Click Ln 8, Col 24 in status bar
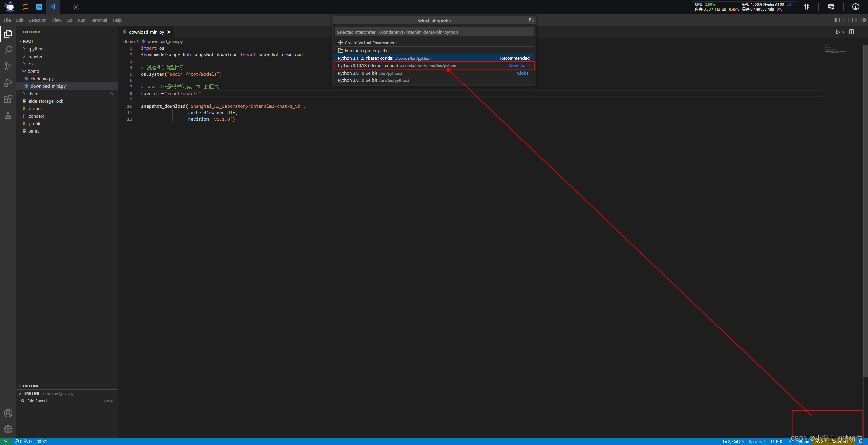 (x=733, y=441)
